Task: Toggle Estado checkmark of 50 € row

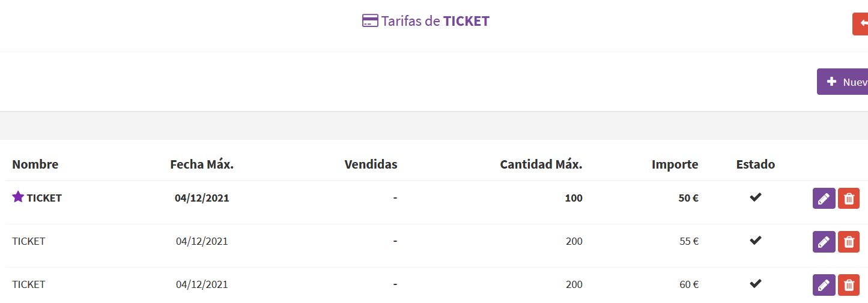Action: (x=756, y=197)
